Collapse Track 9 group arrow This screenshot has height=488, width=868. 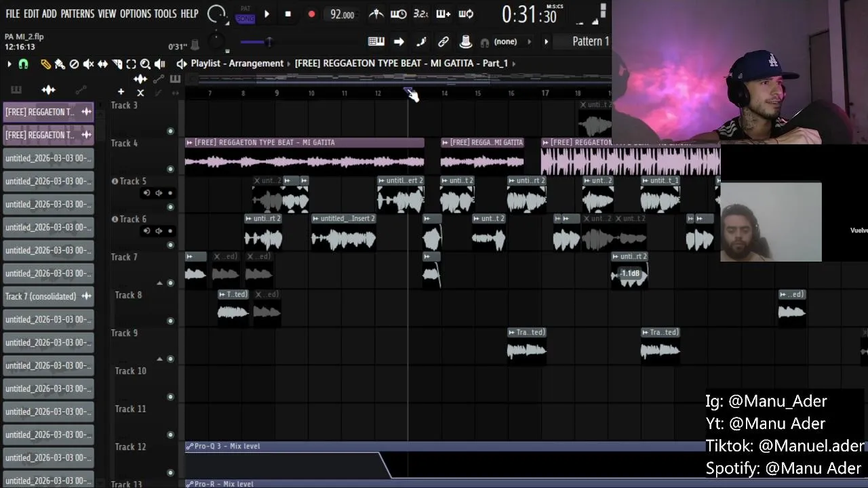tap(159, 359)
